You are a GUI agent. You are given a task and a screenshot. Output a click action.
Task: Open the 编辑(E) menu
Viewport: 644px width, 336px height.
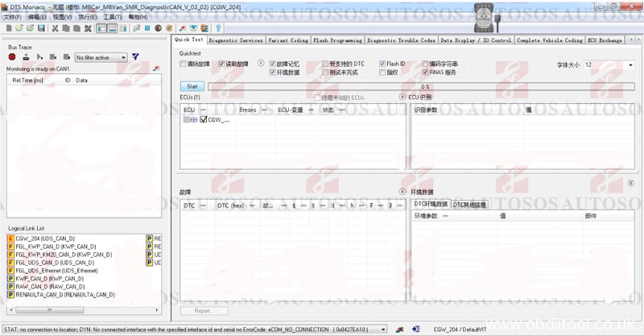[x=37, y=17]
